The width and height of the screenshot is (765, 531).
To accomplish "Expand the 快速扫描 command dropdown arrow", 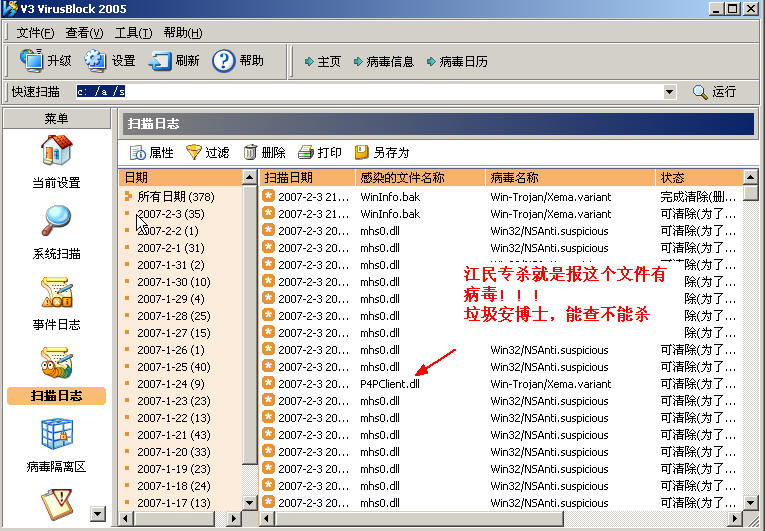I will 670,92.
